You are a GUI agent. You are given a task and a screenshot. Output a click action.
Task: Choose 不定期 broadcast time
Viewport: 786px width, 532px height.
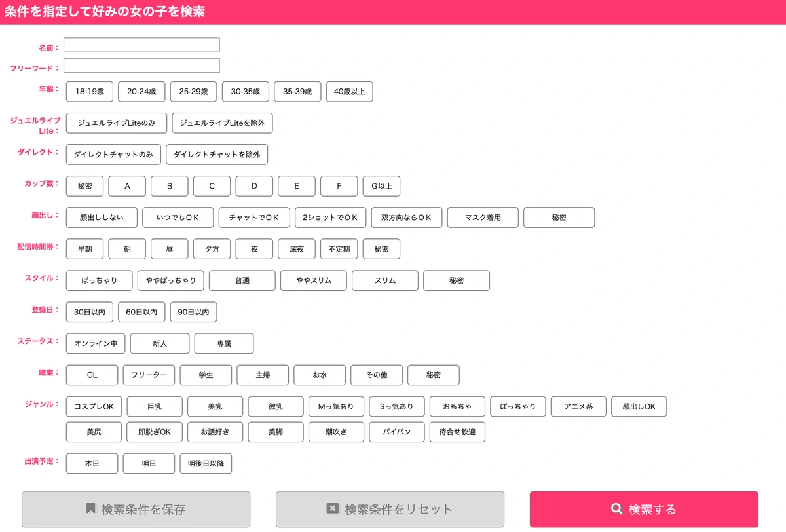pyautogui.click(x=339, y=249)
